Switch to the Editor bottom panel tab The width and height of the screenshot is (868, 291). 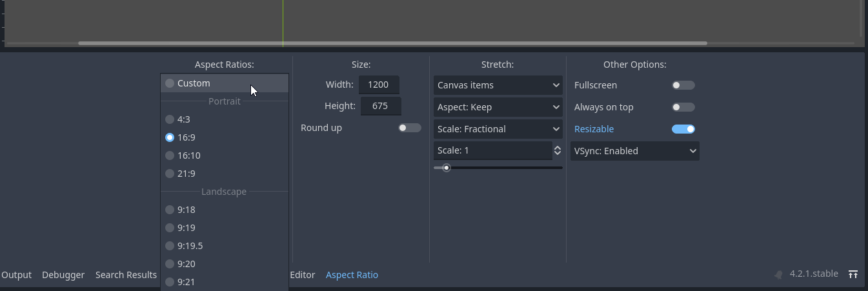303,275
